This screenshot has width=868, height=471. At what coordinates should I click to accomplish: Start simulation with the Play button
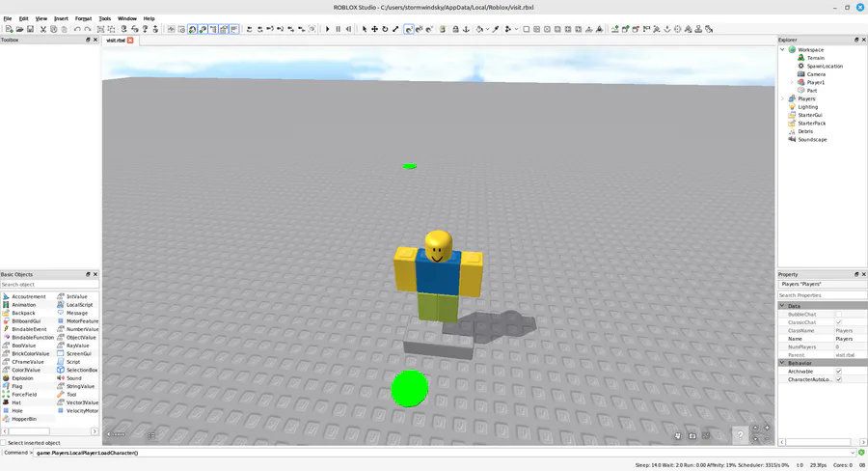coord(327,29)
